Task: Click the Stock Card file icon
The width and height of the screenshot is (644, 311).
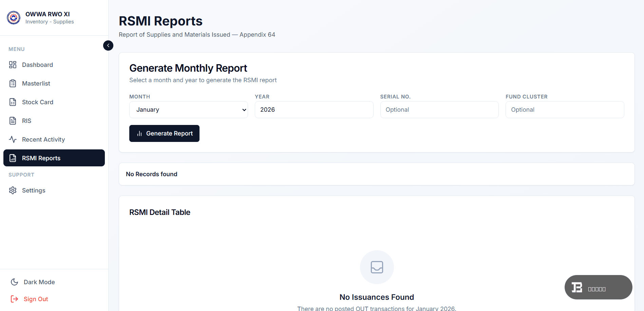Action: click(13, 102)
